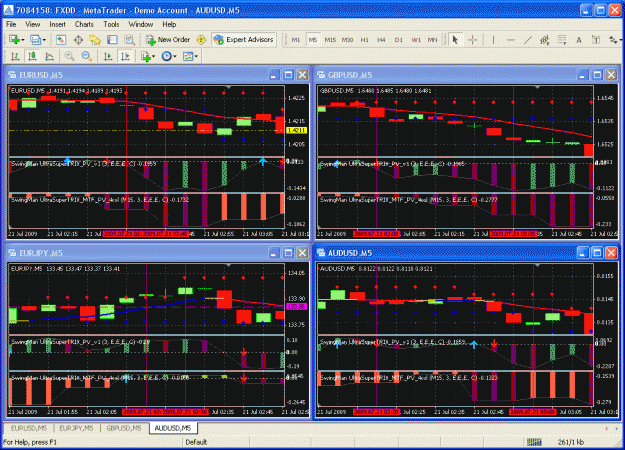This screenshot has height=450, width=625.
Task: Open the Window menu
Action: [141, 24]
